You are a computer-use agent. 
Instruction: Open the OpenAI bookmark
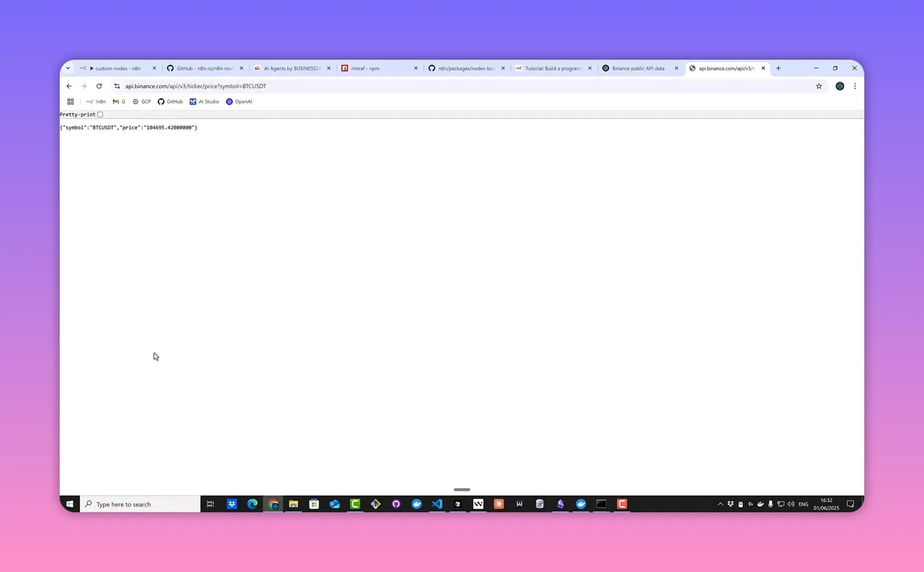(239, 102)
